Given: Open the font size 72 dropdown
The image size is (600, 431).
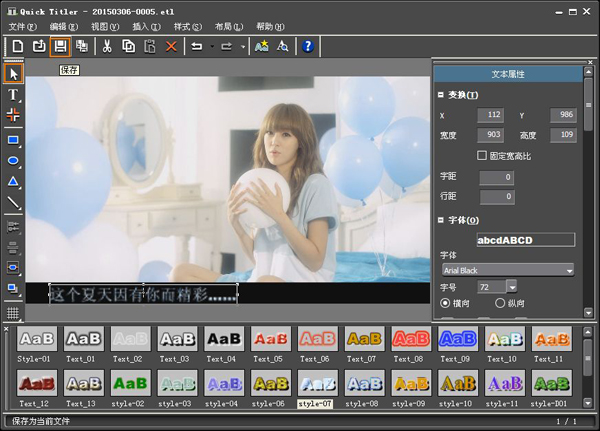Looking at the screenshot, I should coord(512,287).
